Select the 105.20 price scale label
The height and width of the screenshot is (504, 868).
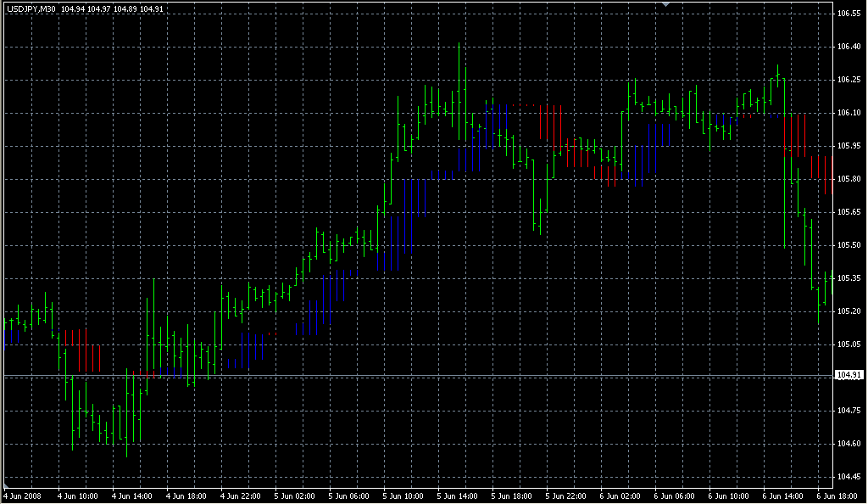click(849, 311)
